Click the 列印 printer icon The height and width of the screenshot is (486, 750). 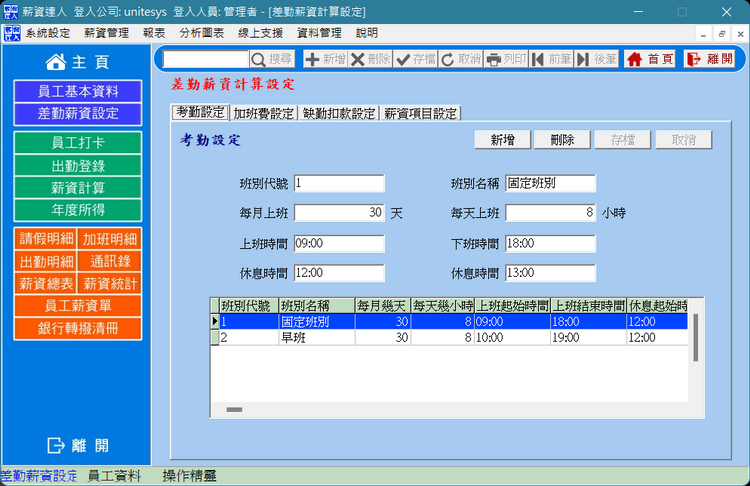[506, 59]
